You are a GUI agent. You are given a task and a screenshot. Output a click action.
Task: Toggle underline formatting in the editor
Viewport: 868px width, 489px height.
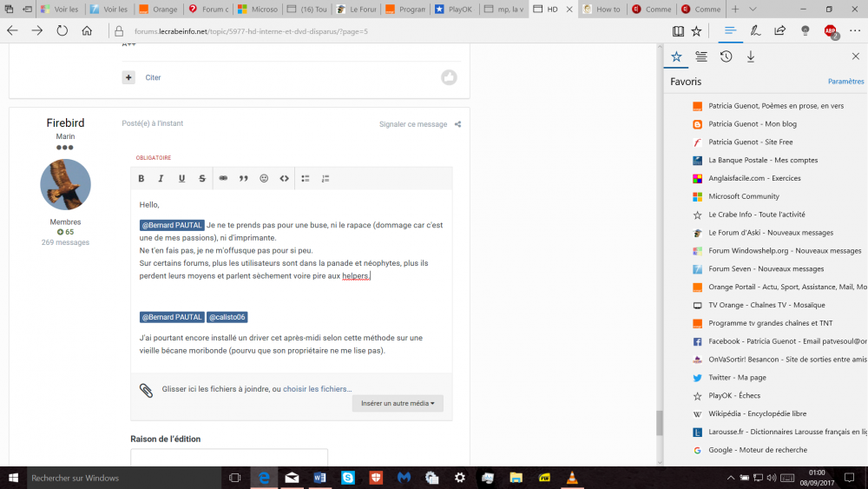point(181,178)
